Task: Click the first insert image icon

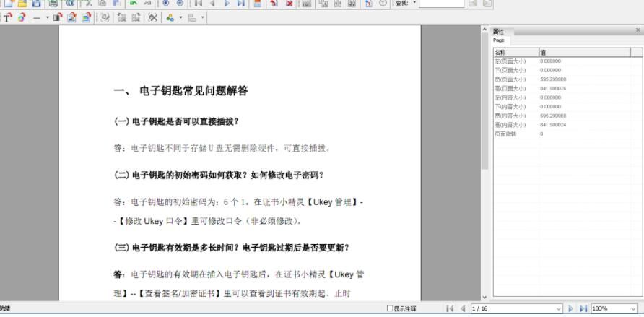Action: click(x=72, y=17)
